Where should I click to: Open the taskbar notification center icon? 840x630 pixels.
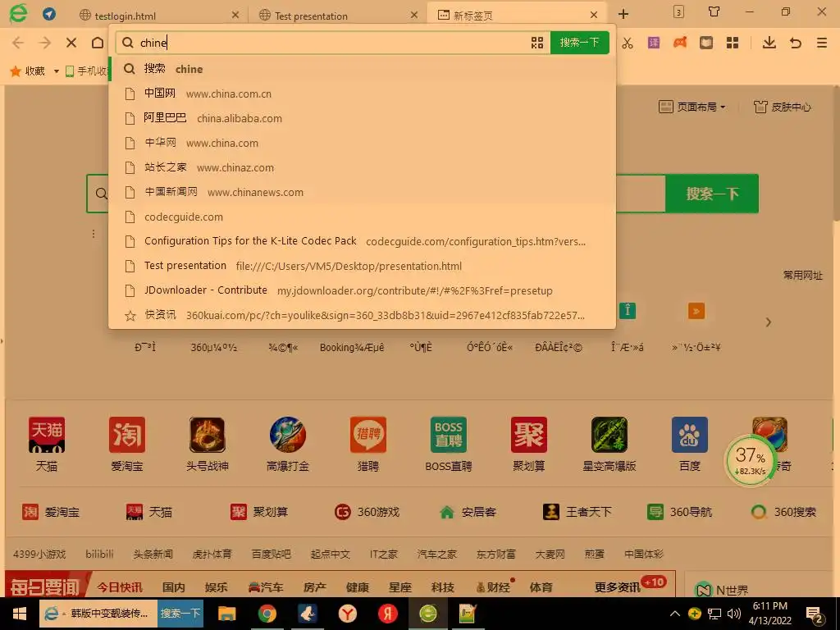click(815, 614)
